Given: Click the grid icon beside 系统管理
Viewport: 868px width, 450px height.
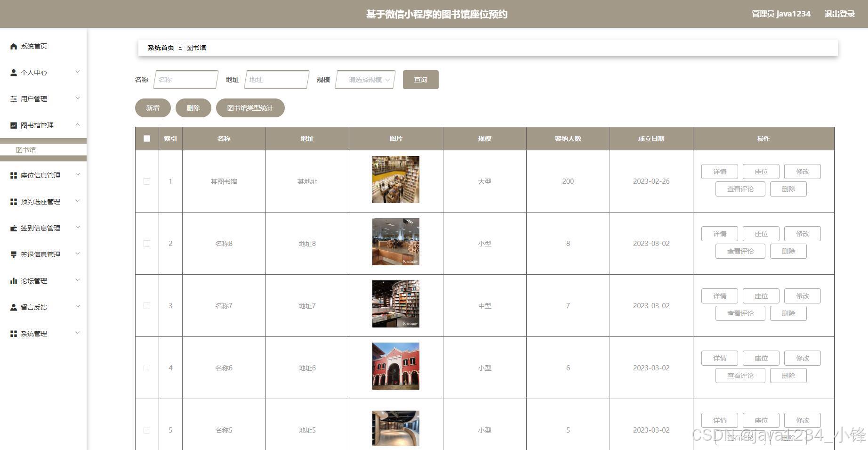Looking at the screenshot, I should (x=14, y=334).
